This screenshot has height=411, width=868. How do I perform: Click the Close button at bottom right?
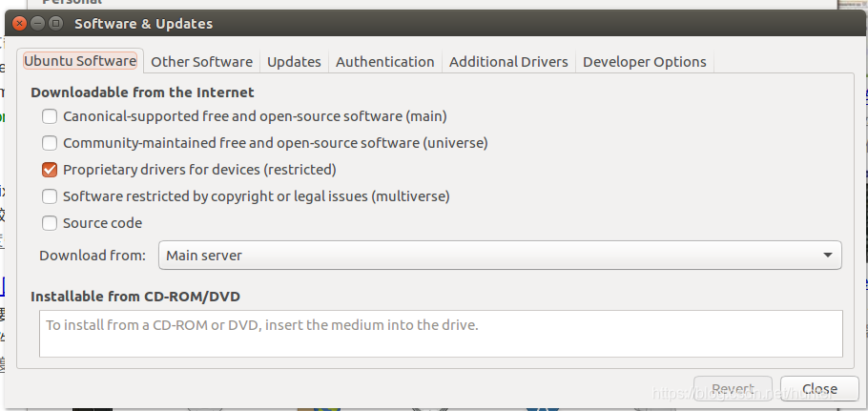click(819, 389)
